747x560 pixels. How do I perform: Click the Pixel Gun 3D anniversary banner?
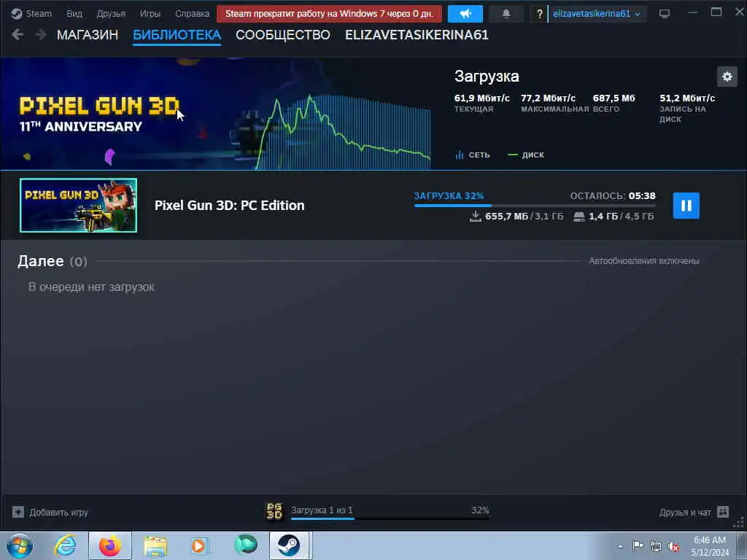pyautogui.click(x=216, y=114)
